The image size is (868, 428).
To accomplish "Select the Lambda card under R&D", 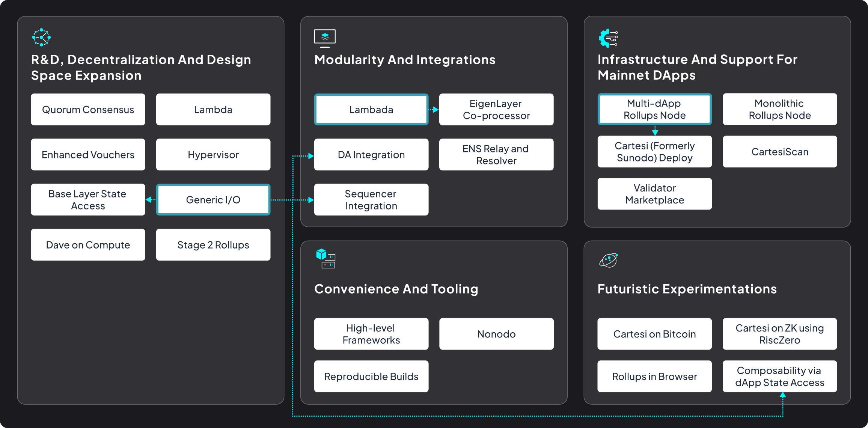I will coord(213,109).
